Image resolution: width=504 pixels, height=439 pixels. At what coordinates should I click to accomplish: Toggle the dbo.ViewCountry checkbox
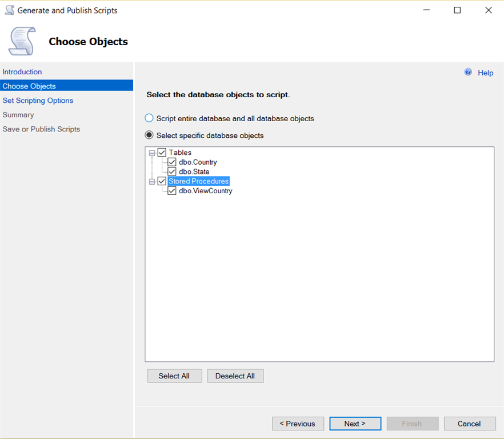[172, 191]
